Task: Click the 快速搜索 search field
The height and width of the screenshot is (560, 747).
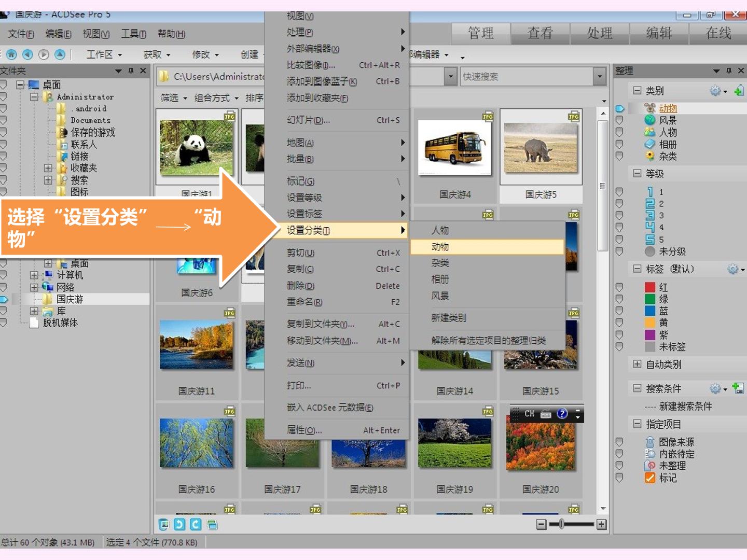Action: 526,76
